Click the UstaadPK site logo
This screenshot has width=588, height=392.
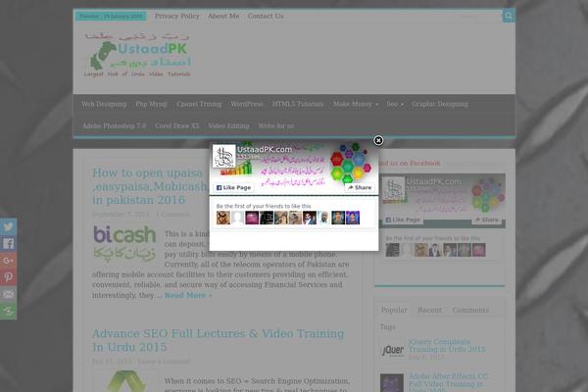click(x=137, y=55)
